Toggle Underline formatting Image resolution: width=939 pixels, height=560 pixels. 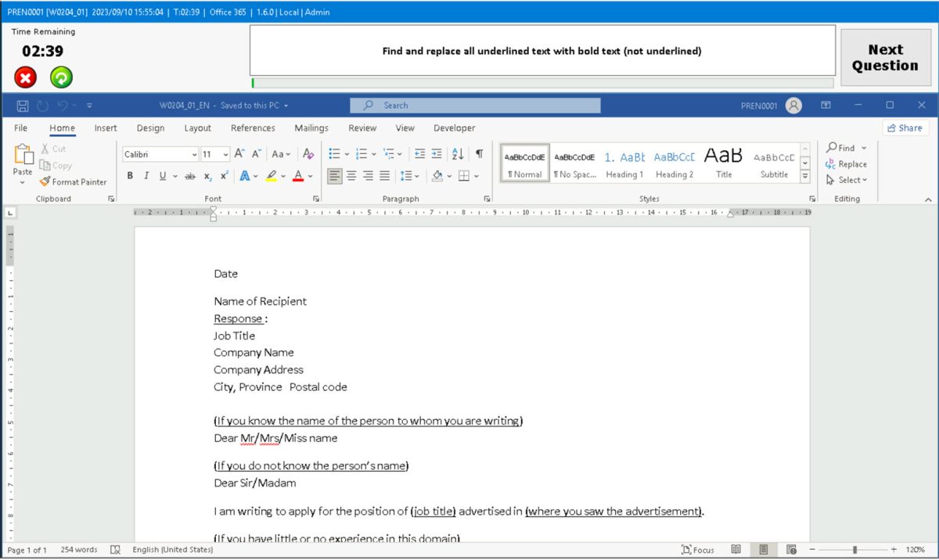(163, 177)
